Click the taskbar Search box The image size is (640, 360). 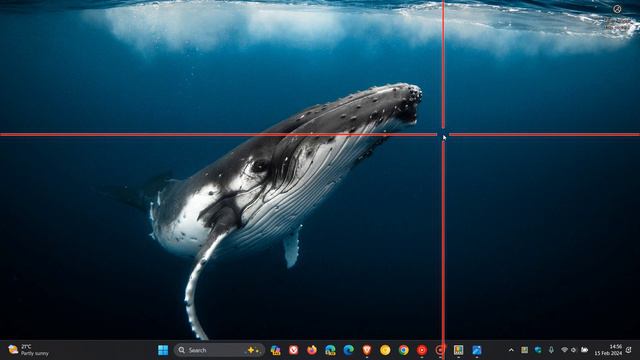point(220,350)
